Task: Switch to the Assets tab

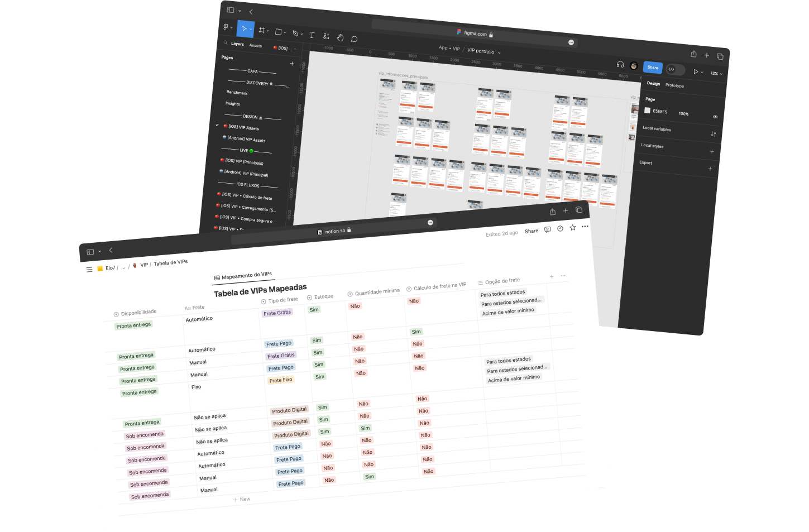Action: pyautogui.click(x=255, y=46)
